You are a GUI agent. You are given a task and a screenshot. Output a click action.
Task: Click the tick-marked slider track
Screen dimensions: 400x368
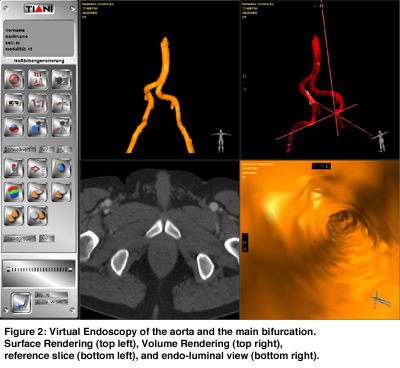pyautogui.click(x=39, y=270)
